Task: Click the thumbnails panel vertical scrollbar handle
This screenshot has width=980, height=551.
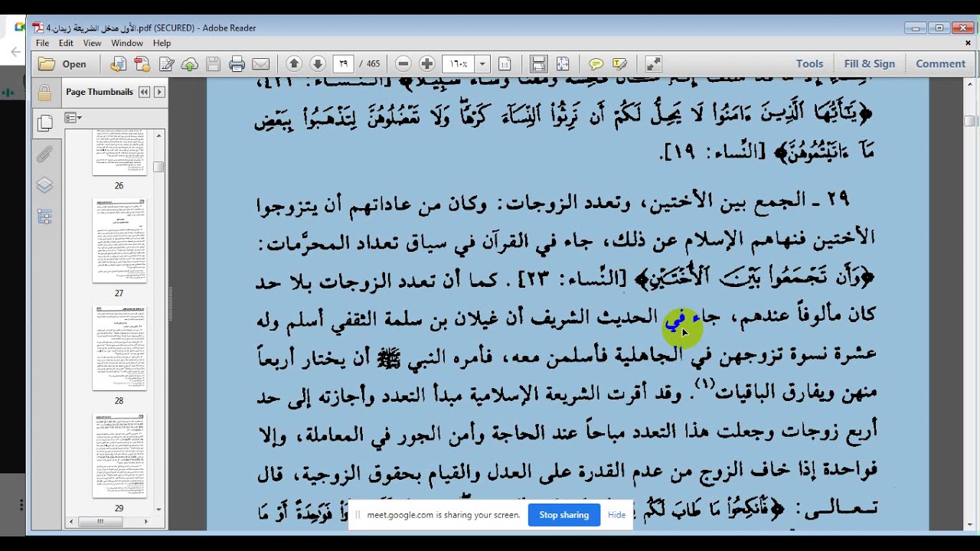Action: [158, 167]
